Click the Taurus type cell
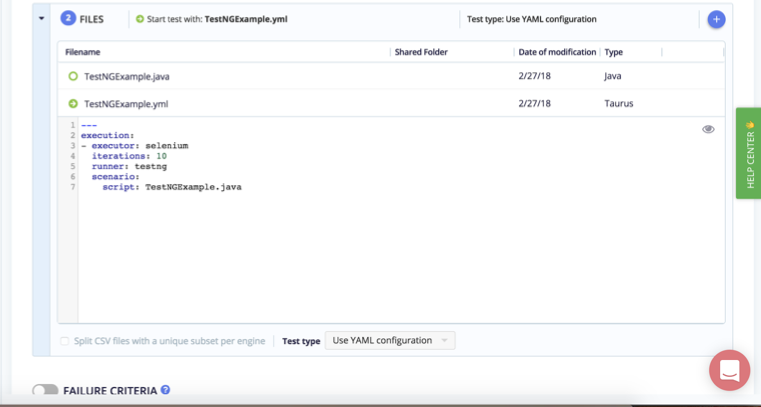761x407 pixels. pos(619,103)
